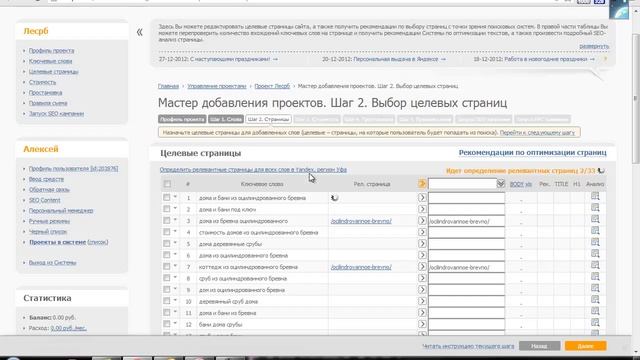Image resolution: width=640 pixels, height=360 pixels.
Task: Open 'Рекомендации по оптимизации страниц' link
Action: (532, 153)
